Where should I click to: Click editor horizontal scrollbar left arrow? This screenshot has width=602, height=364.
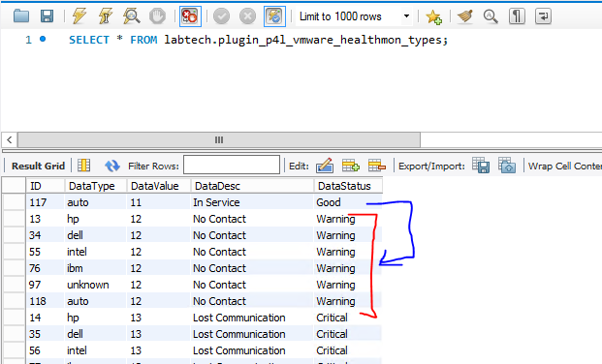(10, 140)
